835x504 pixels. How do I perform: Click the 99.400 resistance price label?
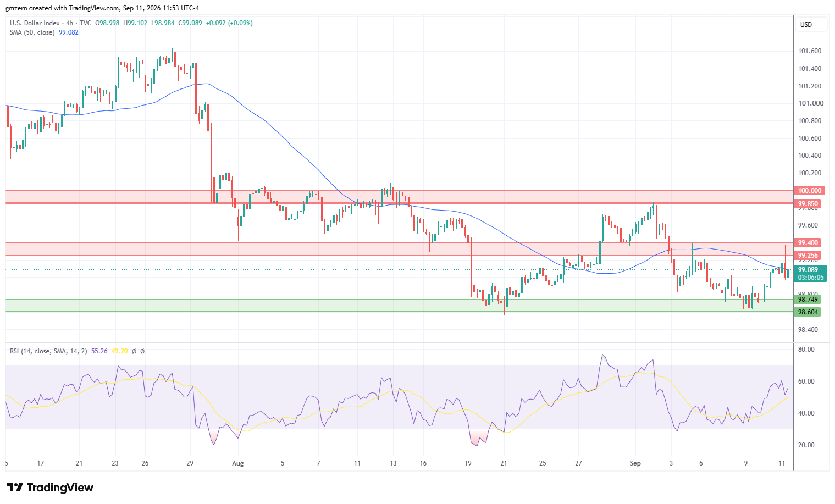pyautogui.click(x=808, y=243)
